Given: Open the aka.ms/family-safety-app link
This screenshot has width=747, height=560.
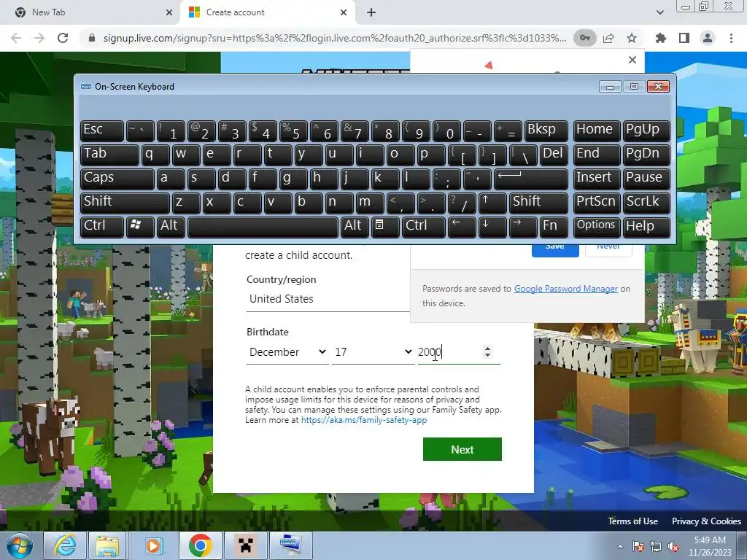Looking at the screenshot, I should click(x=364, y=420).
